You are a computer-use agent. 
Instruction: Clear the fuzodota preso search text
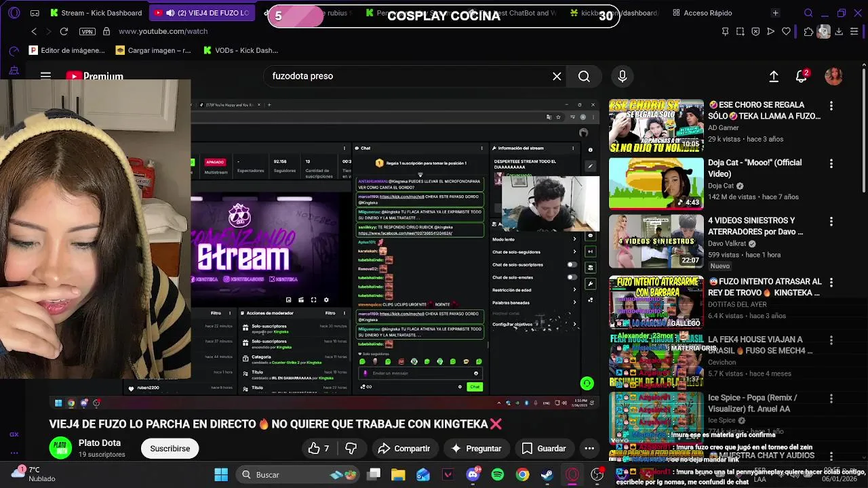(557, 77)
